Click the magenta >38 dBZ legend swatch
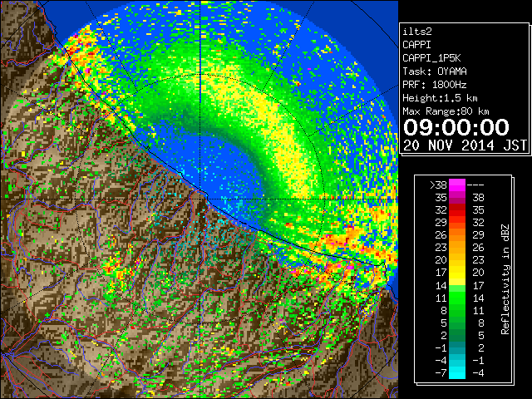The width and height of the screenshot is (532, 399). [457, 185]
